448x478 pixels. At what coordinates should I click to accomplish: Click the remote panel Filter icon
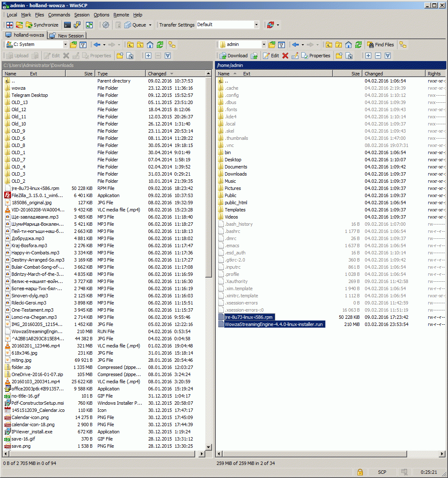282,45
